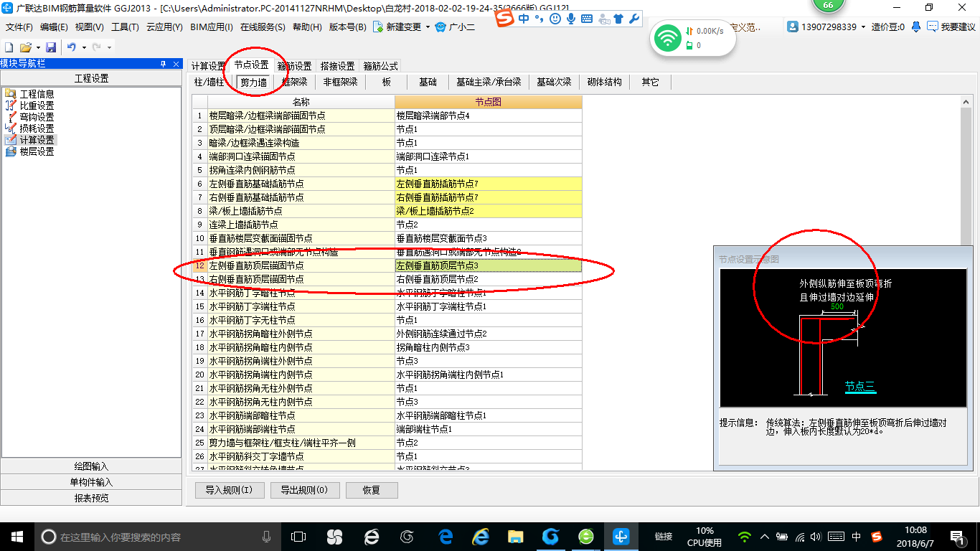980x551 pixels.
Task: Click the Undo arrow icon
Action: pos(72,47)
